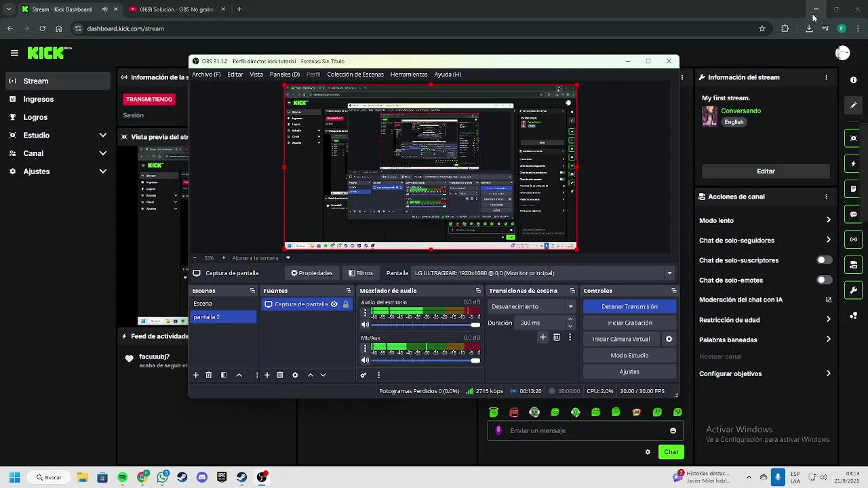Image resolution: width=868 pixels, height=488 pixels.
Task: Open emoji picker in chat message box
Action: pyautogui.click(x=673, y=430)
